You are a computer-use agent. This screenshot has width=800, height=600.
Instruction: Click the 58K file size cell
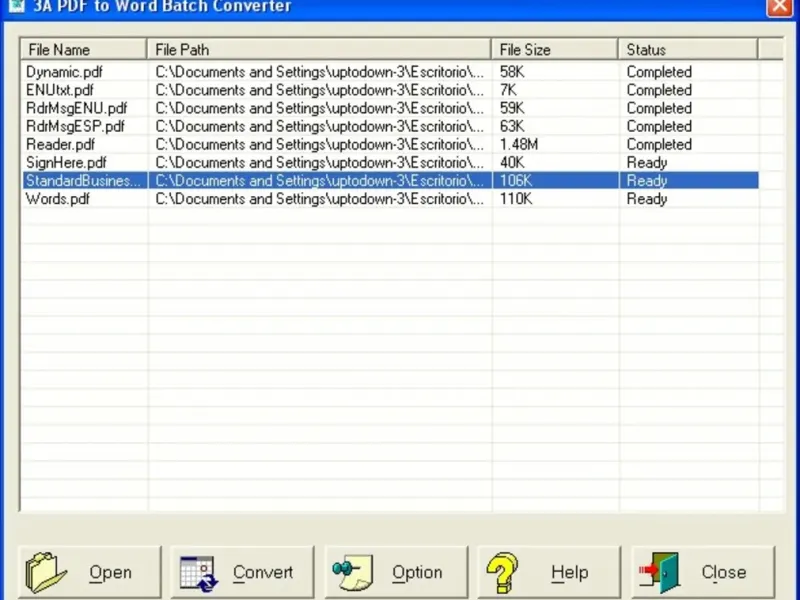pos(512,72)
